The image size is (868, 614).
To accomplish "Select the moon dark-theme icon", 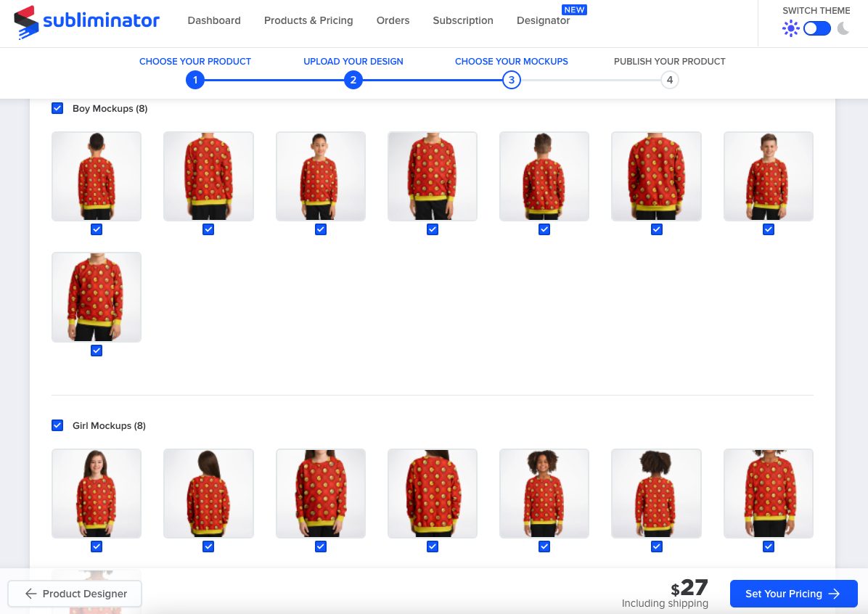I will pyautogui.click(x=843, y=28).
